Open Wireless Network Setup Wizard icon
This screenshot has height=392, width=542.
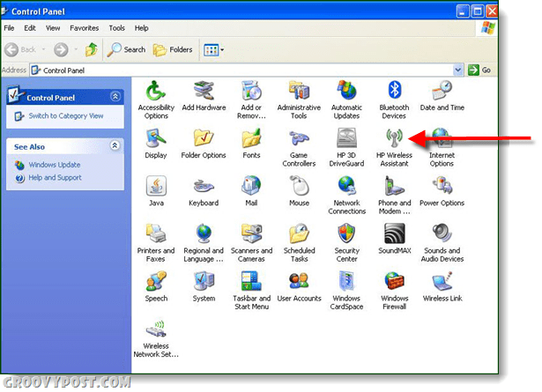pos(156,329)
